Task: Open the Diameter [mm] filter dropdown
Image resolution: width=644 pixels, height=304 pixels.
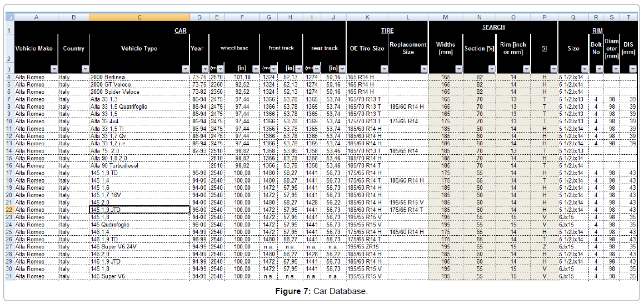Action: (615, 69)
